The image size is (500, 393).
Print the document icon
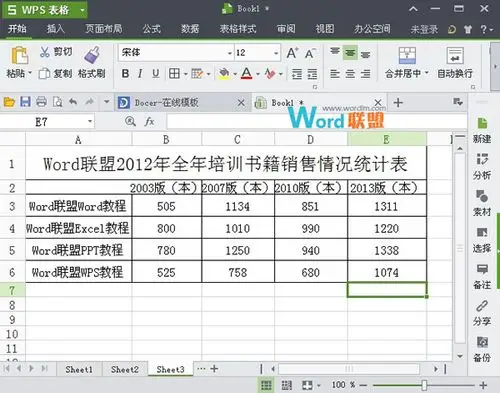41,102
